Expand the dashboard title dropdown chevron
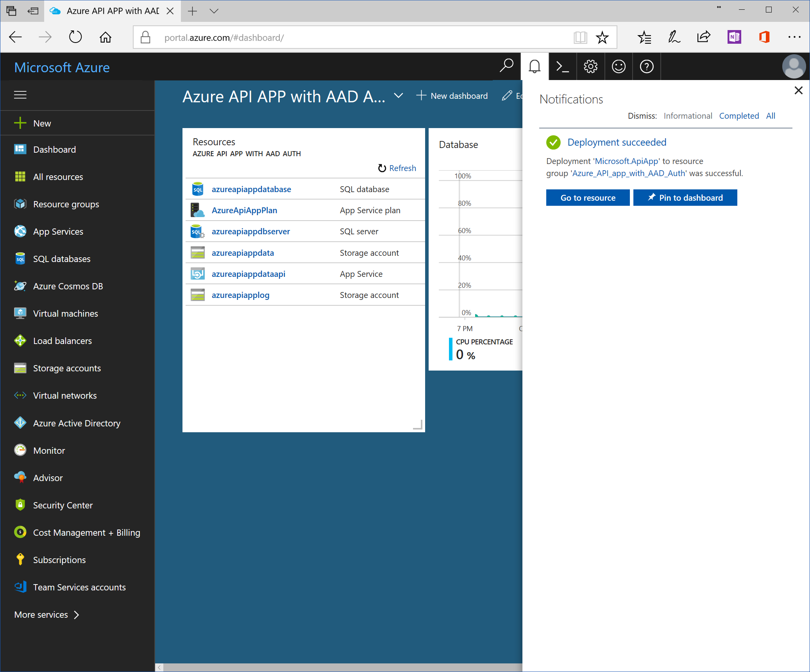 click(398, 96)
